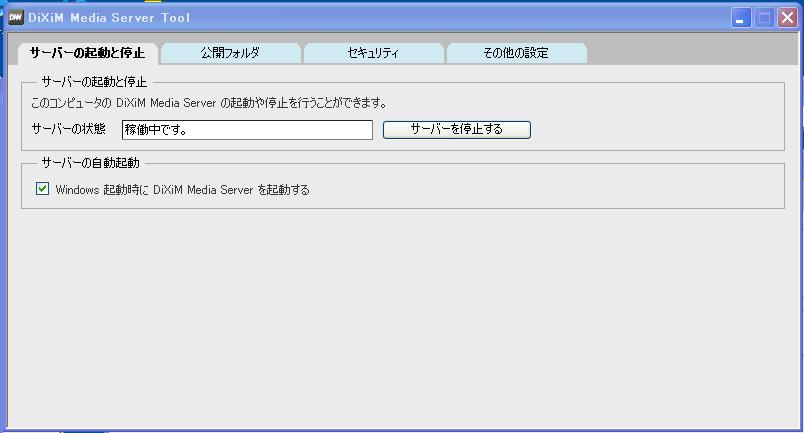Click the サーバーの自動起動 group title

coord(90,163)
